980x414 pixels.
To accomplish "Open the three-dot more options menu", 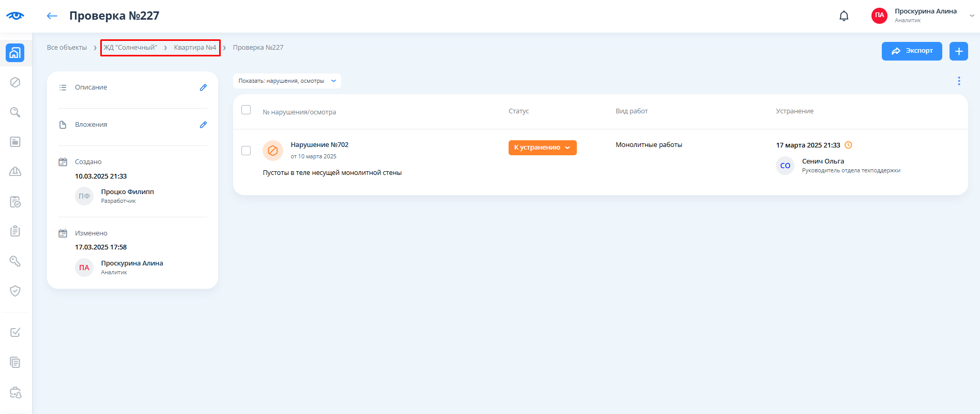I will tap(959, 81).
